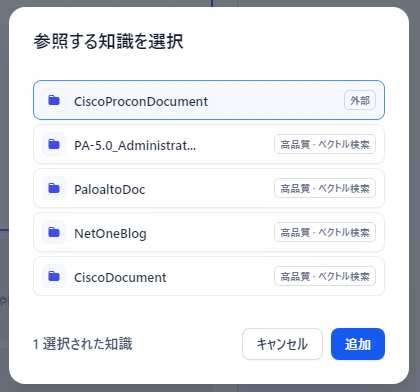Click 高品質・ベクトル検索 badge on NetOneBlog row
This screenshot has width=420, height=392.
pyautogui.click(x=325, y=232)
